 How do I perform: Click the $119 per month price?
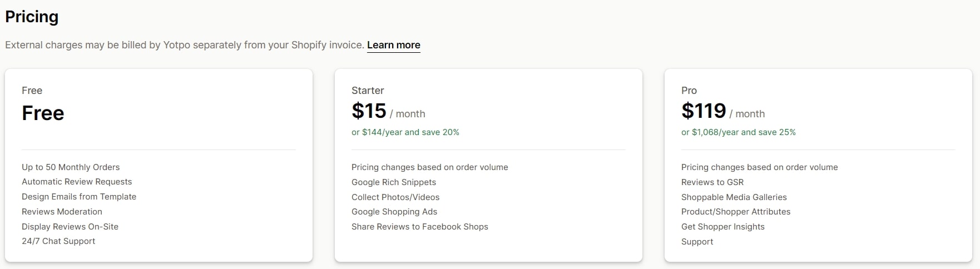point(723,111)
